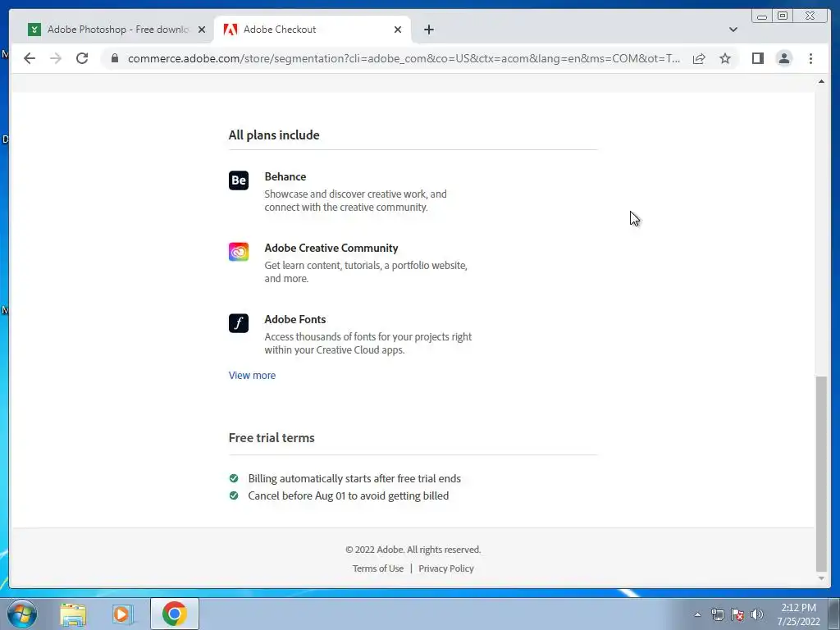840x630 pixels.
Task: Close the Adobe Checkout tab
Action: pos(398,30)
